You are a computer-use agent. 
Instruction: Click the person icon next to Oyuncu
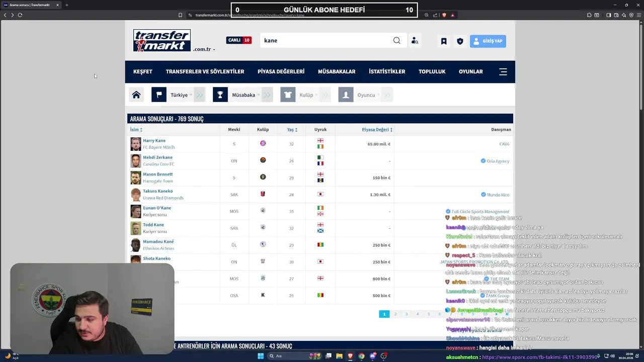(x=346, y=95)
